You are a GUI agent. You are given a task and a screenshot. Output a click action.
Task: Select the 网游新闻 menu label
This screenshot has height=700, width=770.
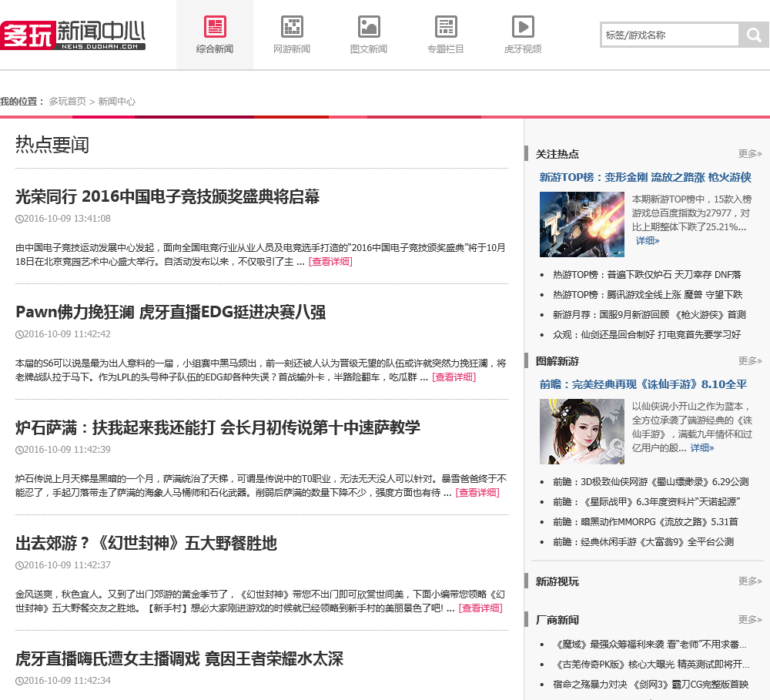292,49
